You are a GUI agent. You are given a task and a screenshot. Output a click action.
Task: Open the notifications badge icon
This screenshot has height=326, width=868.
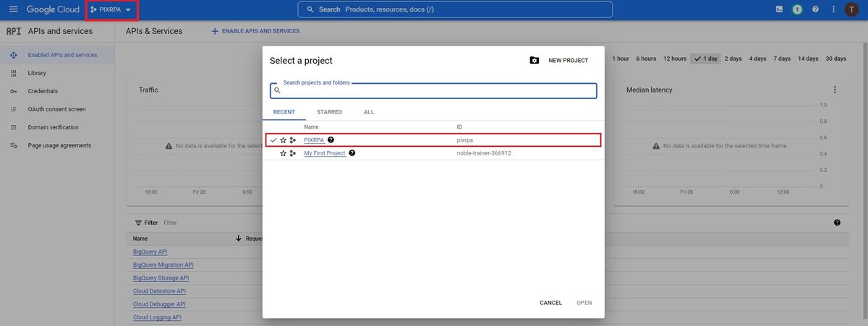coord(797,9)
